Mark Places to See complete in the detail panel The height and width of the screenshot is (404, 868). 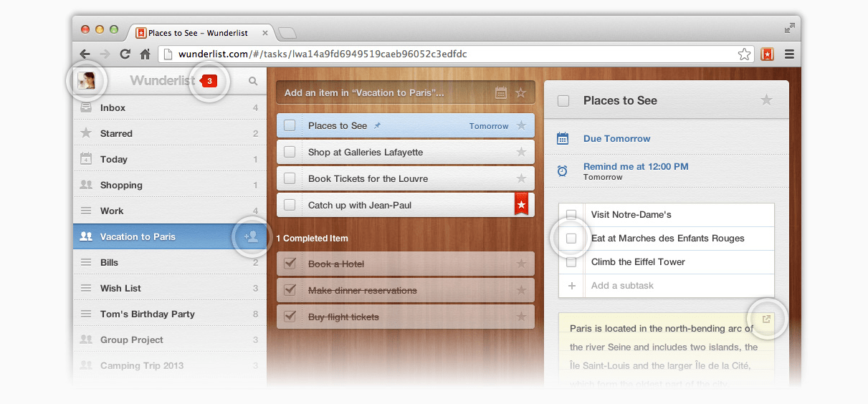click(563, 101)
